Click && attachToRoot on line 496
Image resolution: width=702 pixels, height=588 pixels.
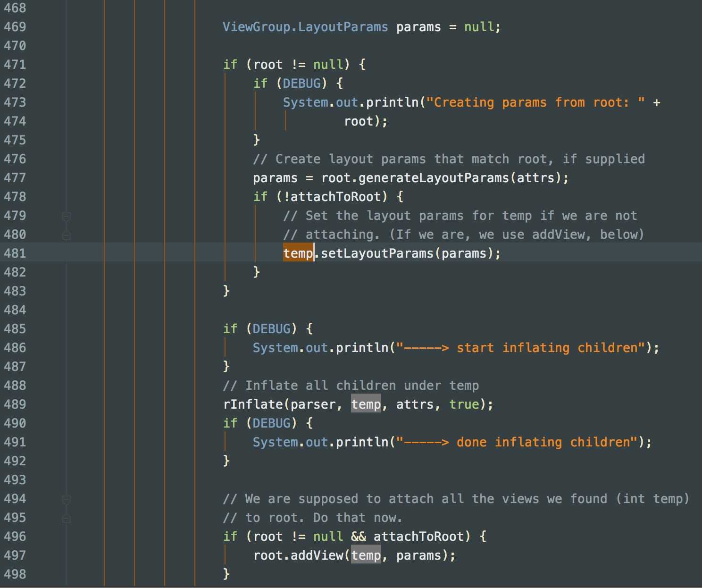[407, 537]
